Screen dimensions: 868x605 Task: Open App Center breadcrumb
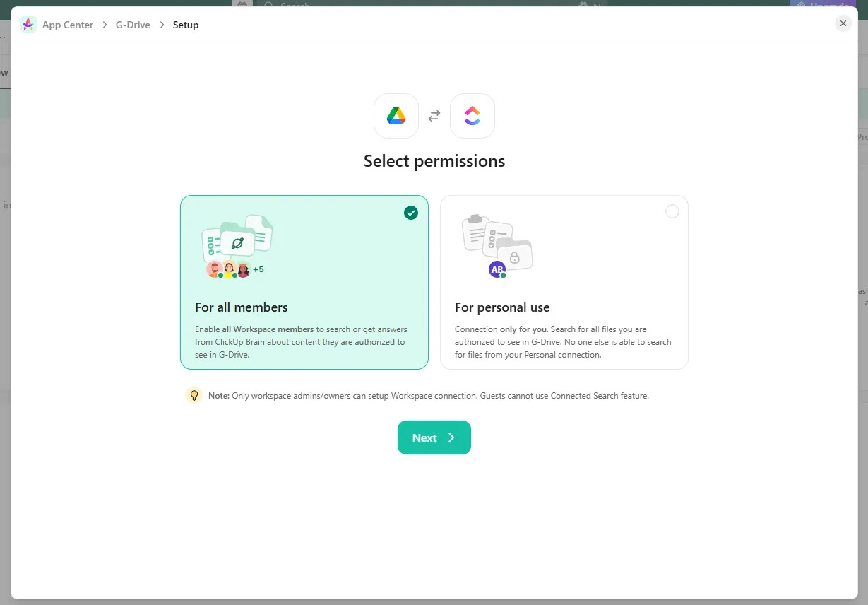(68, 25)
